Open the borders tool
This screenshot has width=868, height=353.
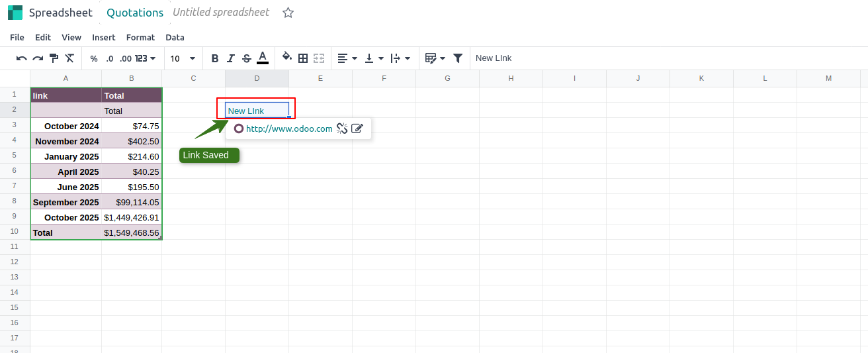tap(303, 58)
